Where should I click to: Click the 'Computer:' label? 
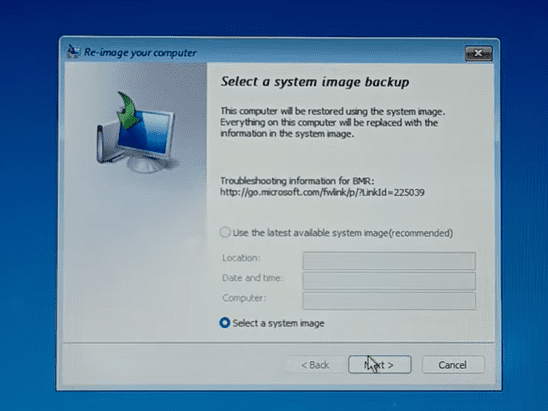[244, 298]
